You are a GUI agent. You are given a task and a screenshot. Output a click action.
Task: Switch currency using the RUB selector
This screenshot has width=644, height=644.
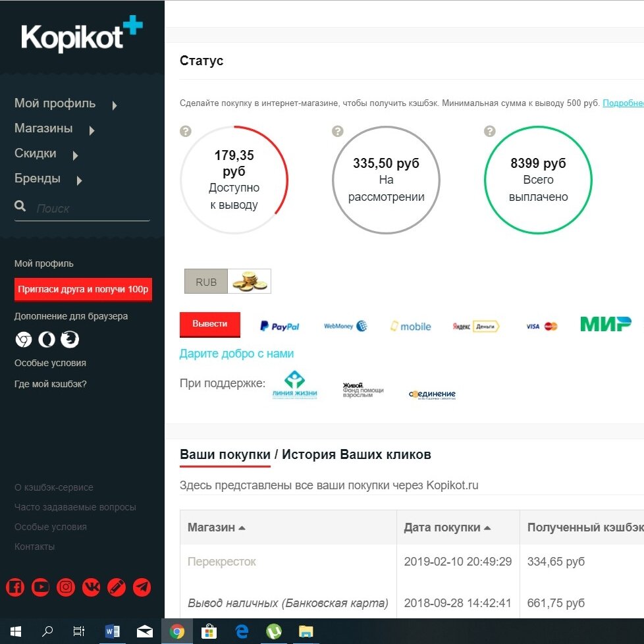tap(205, 281)
